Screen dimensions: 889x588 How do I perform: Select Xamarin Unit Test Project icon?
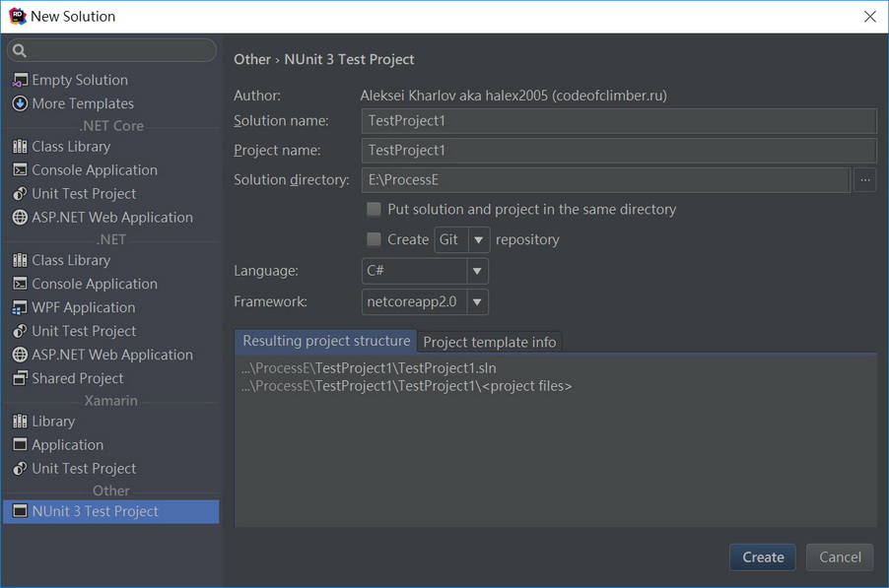pos(20,469)
